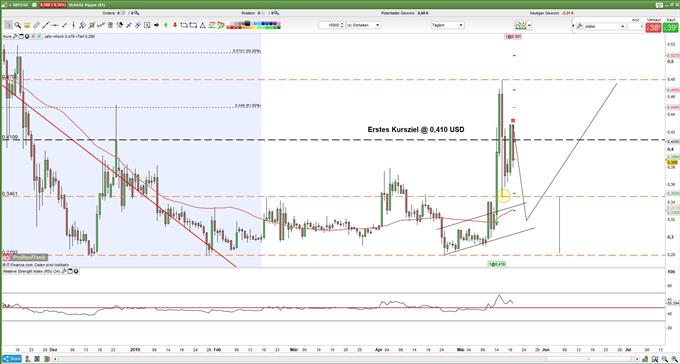The width and height of the screenshot is (680, 364).
Task: Activate the magnifier zoom tool
Action: pos(18,25)
